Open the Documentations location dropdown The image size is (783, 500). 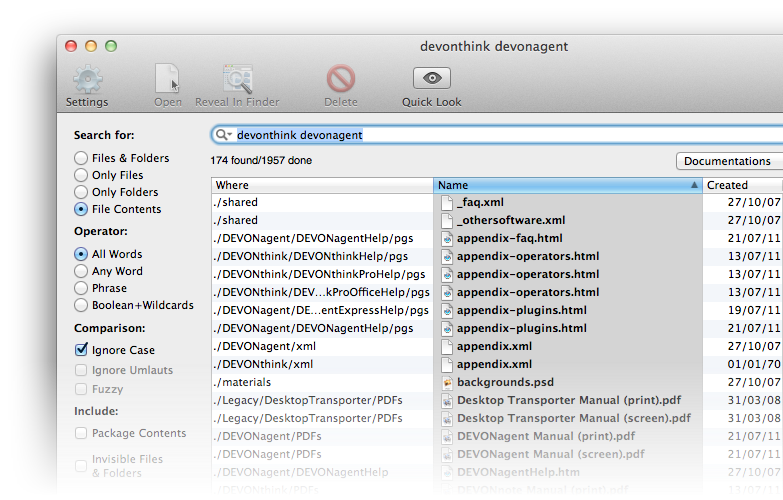(730, 161)
